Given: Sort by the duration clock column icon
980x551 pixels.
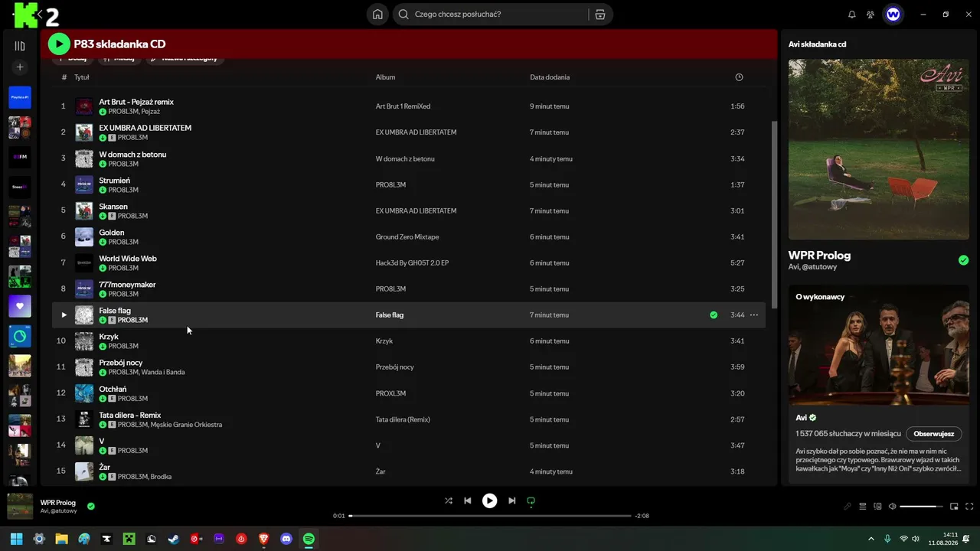Looking at the screenshot, I should pos(739,77).
